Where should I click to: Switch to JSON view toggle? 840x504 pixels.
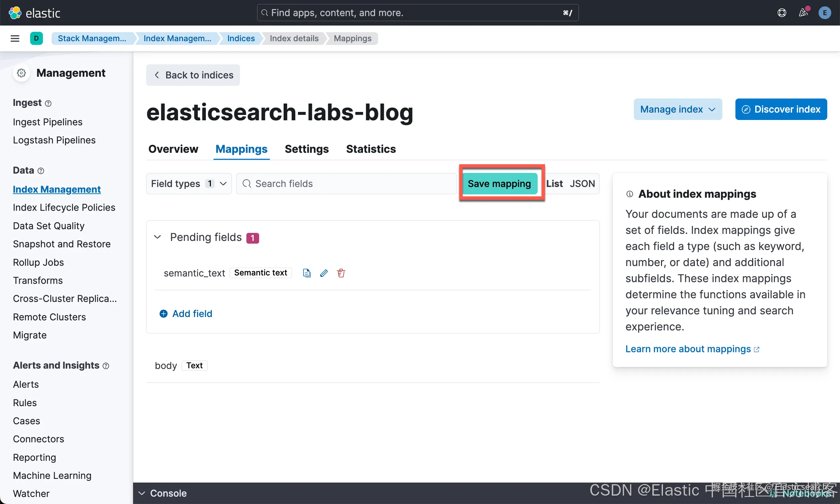[x=582, y=184]
